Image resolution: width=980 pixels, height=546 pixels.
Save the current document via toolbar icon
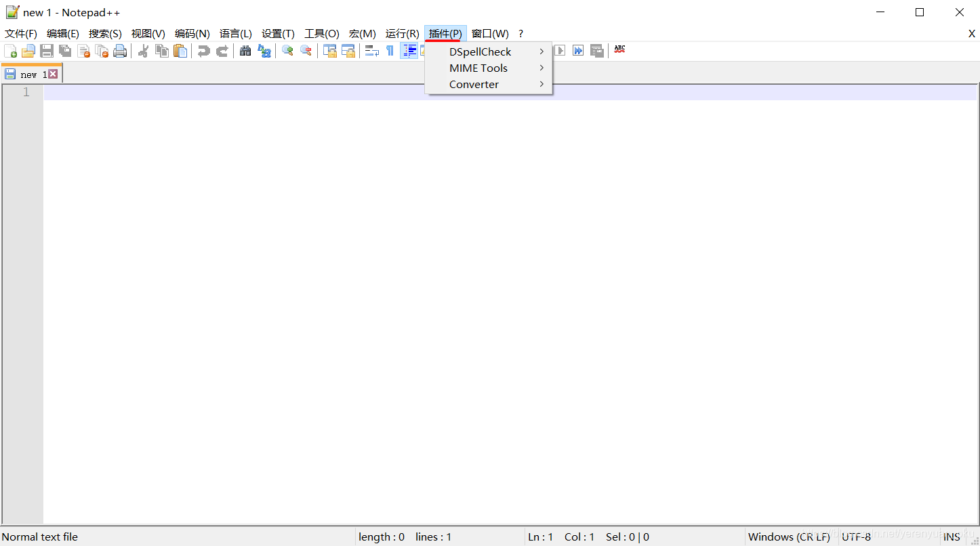(x=47, y=50)
